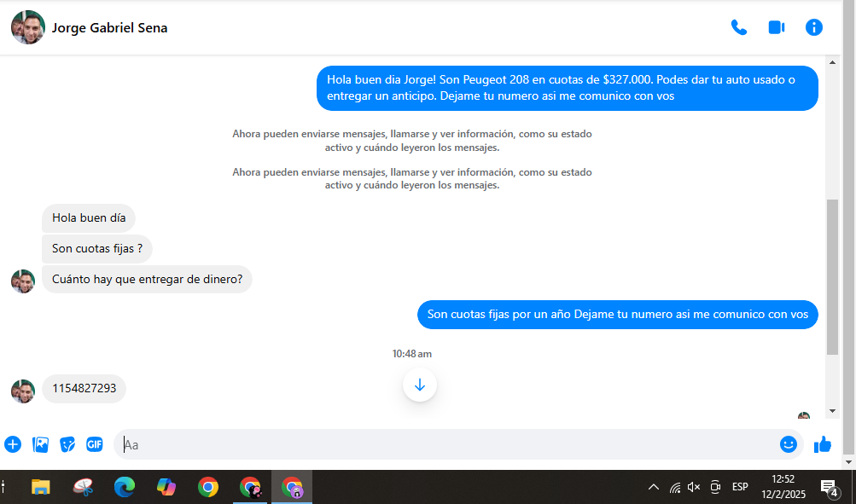This screenshot has height=504, width=856.
Task: Open the GIF picker
Action: (x=95, y=444)
